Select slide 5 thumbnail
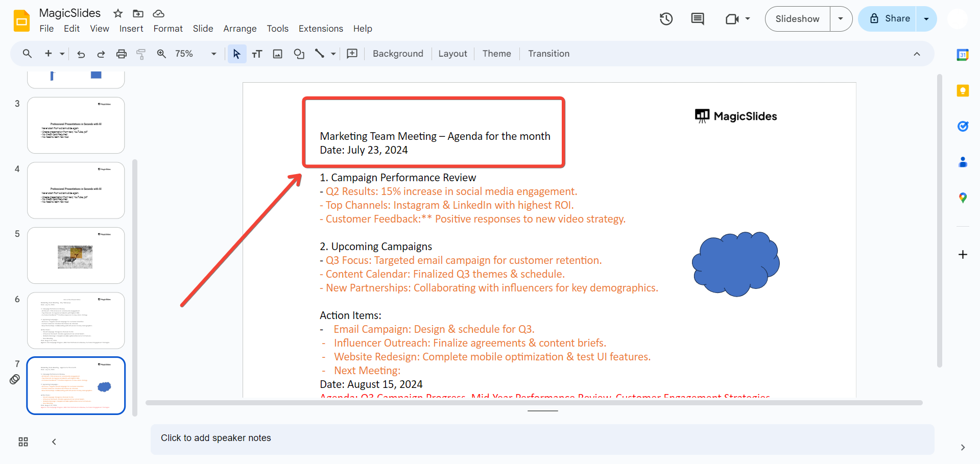This screenshot has width=980, height=464. [76, 255]
